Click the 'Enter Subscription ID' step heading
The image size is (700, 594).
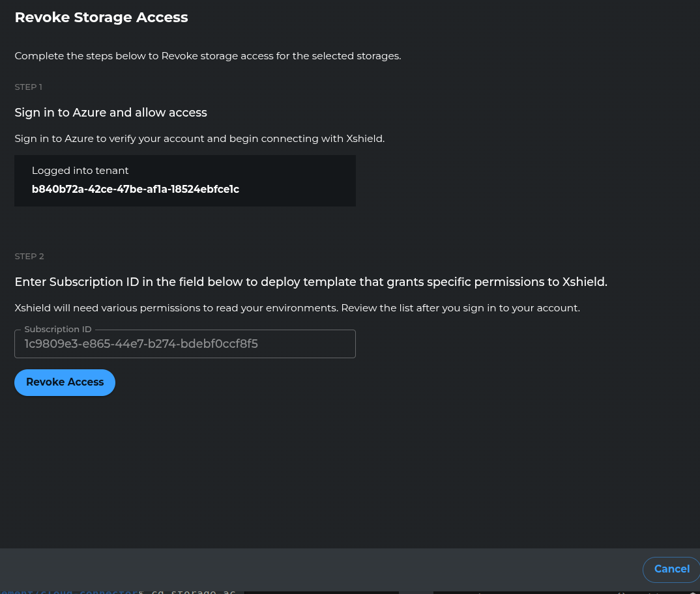click(x=310, y=282)
